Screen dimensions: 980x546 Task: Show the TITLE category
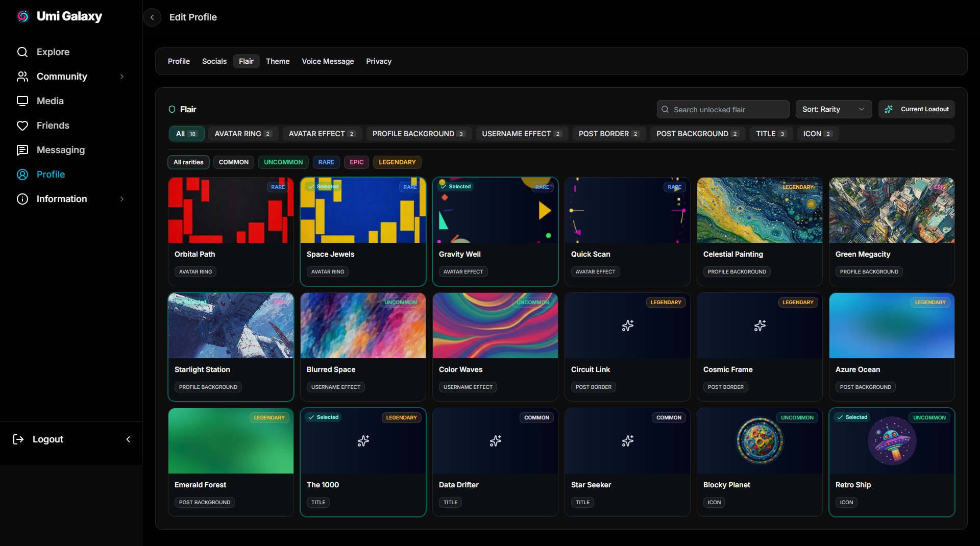(771, 134)
